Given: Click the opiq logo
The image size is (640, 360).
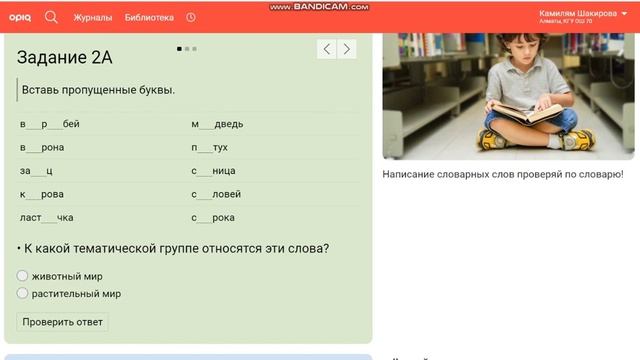Looking at the screenshot, I should [x=20, y=17].
